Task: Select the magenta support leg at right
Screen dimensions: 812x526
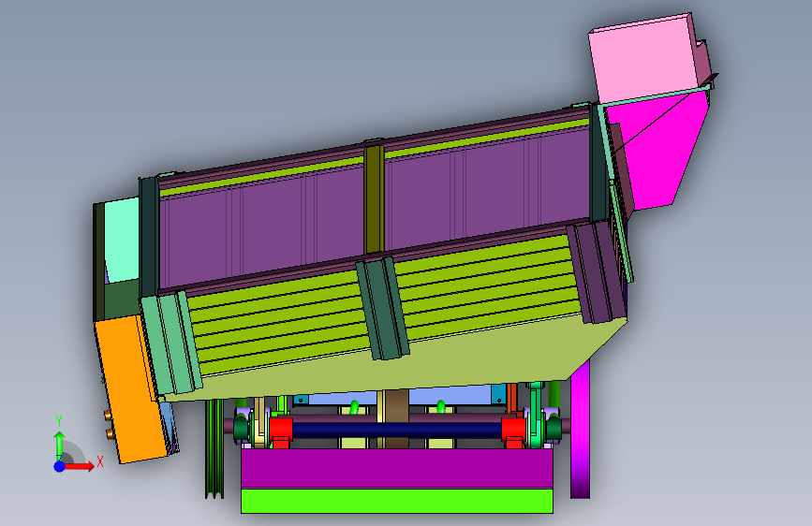Action: pos(580,430)
